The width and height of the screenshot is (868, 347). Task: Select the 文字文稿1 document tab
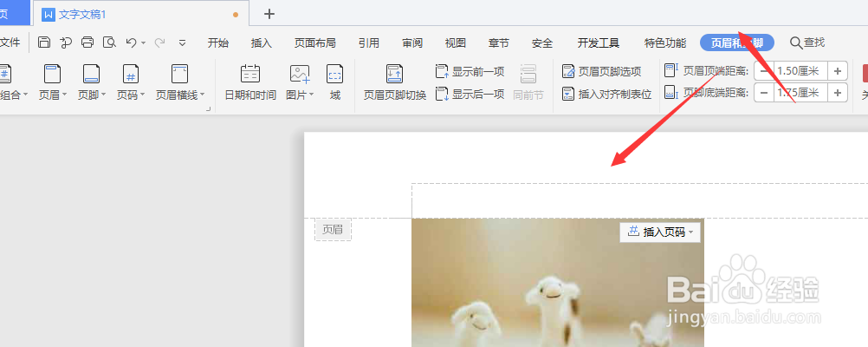[x=140, y=14]
